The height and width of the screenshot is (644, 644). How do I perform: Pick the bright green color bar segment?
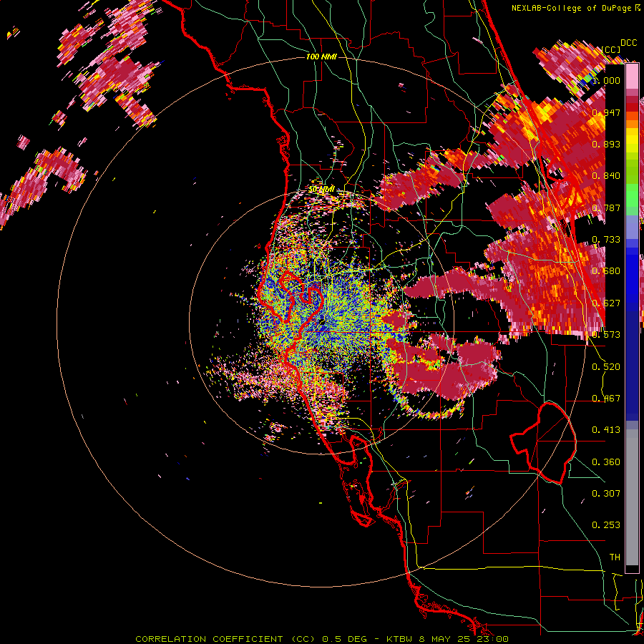(x=632, y=195)
